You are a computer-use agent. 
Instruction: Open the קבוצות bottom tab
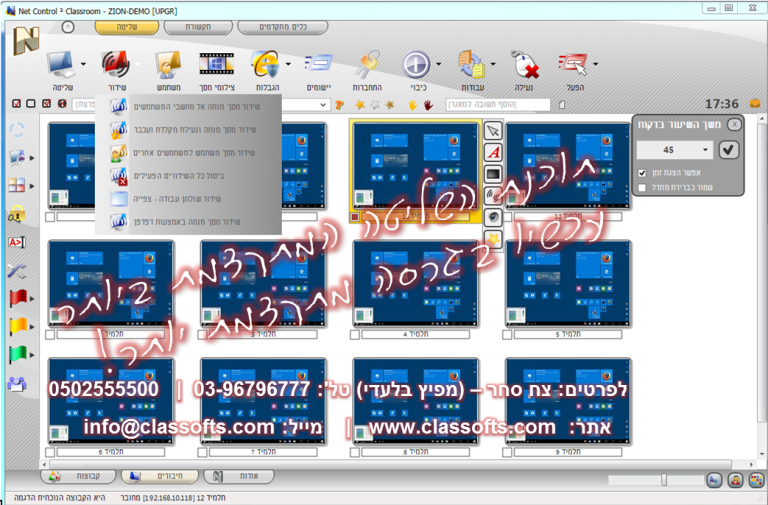tap(78, 476)
